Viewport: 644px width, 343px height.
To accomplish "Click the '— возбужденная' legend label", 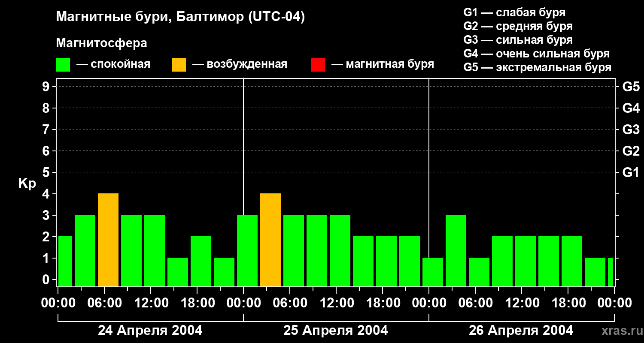I will pos(240,65).
